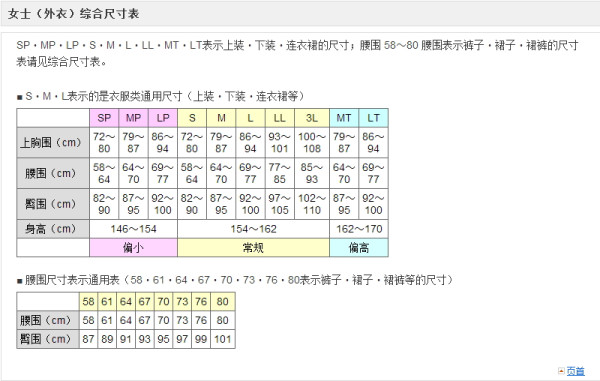
Task: Click 腰围（cm）label in the S·M·L table
Action: click(53, 173)
